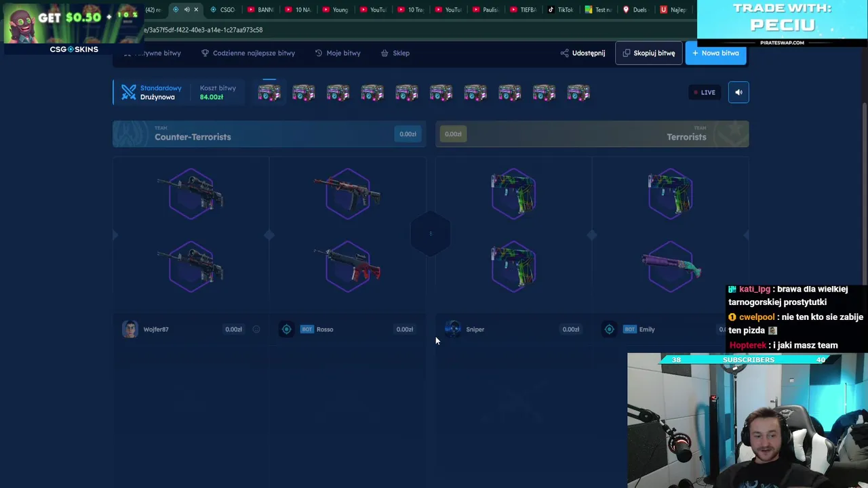Click the basket icon beside Sklep
Viewport: 868px width, 488px height.
(x=384, y=53)
